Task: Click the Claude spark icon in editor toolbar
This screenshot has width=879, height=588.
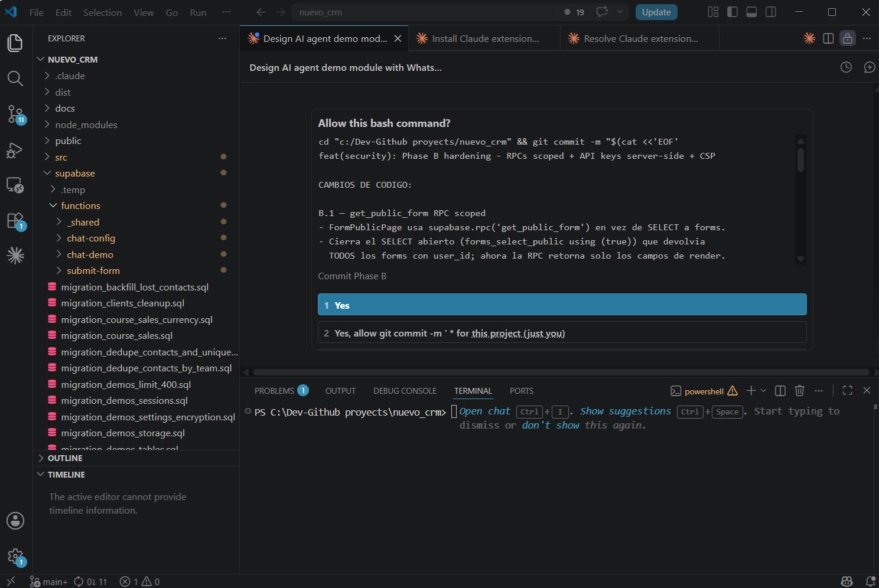Action: click(x=809, y=38)
